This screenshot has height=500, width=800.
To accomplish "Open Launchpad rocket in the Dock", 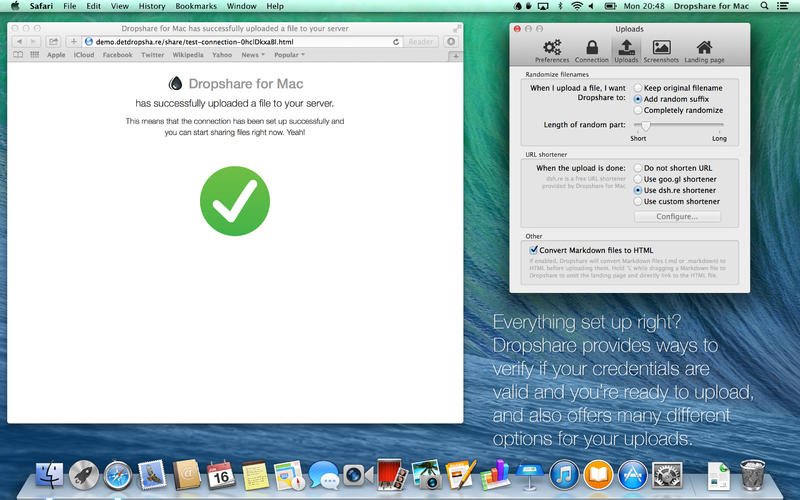I will (x=84, y=476).
